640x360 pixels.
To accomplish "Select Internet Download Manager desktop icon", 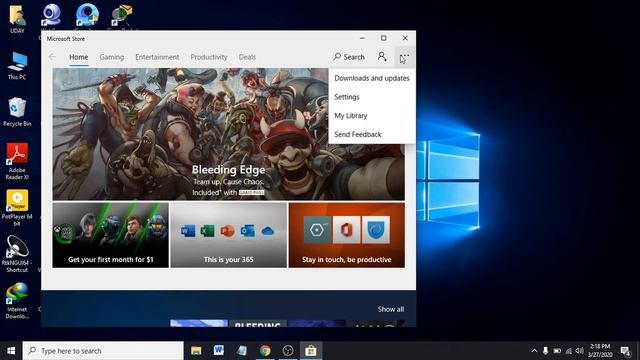I will click(x=17, y=301).
